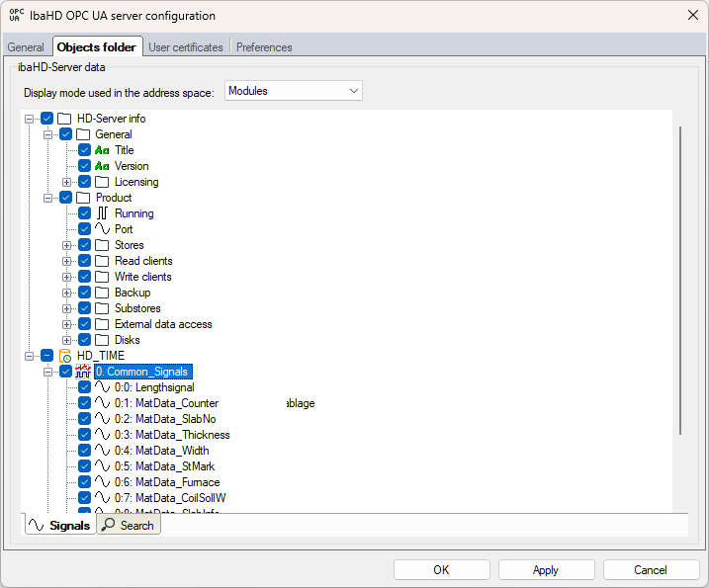Click the MatData_Width signal icon
This screenshot has width=709, height=588.
pos(102,451)
